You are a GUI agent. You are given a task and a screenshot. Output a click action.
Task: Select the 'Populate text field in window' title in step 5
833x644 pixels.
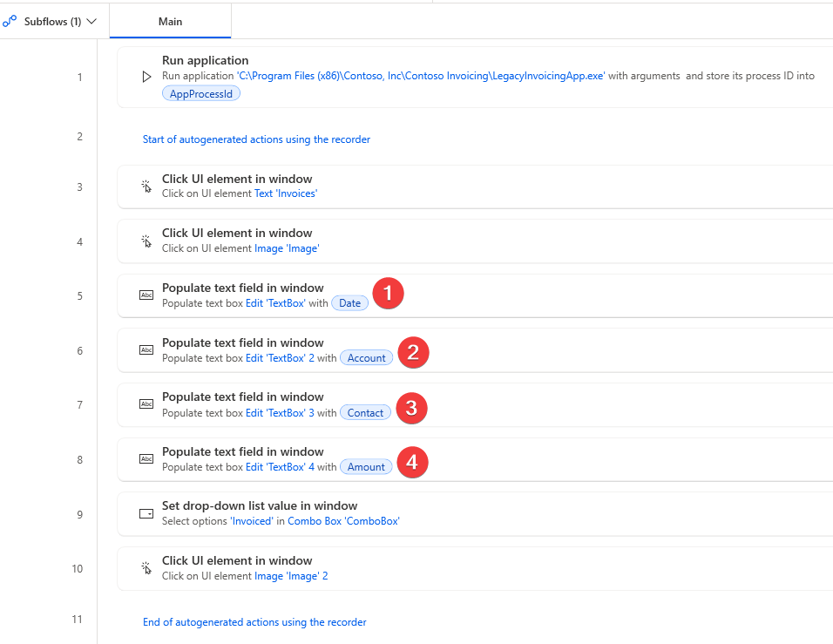pyautogui.click(x=243, y=288)
